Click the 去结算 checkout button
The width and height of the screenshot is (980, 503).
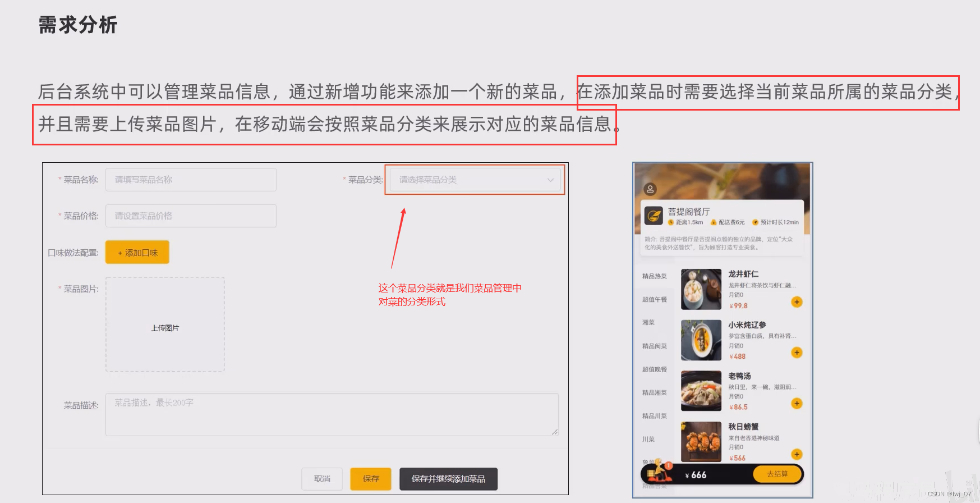tap(777, 474)
